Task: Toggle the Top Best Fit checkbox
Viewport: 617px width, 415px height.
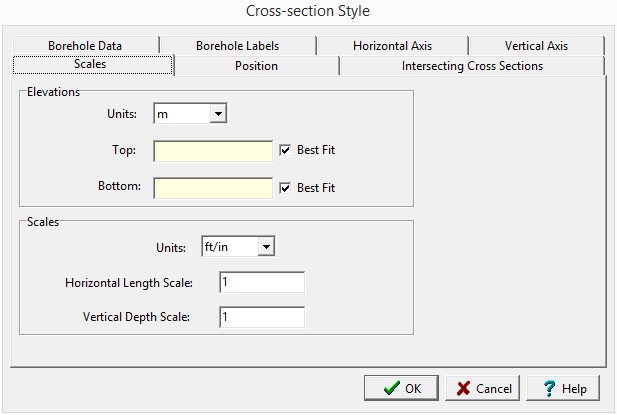Action: (285, 150)
